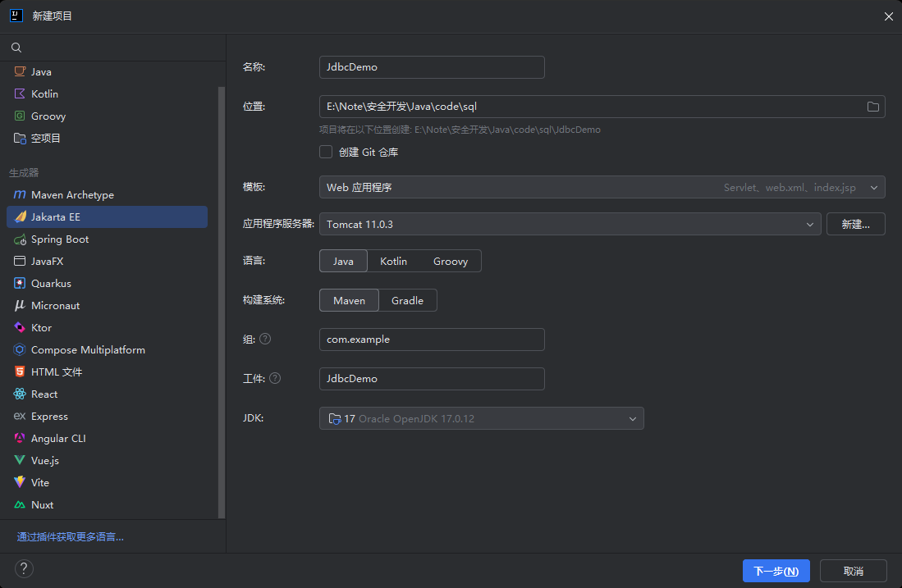Image resolution: width=902 pixels, height=588 pixels.
Task: Open the Tomcat 11.0.3 server dropdown
Action: [x=570, y=224]
